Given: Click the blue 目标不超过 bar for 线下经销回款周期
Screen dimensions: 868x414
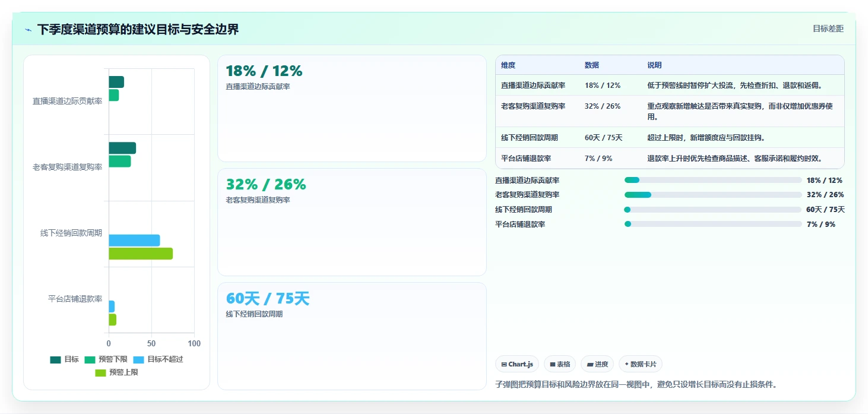Looking at the screenshot, I should (134, 241).
